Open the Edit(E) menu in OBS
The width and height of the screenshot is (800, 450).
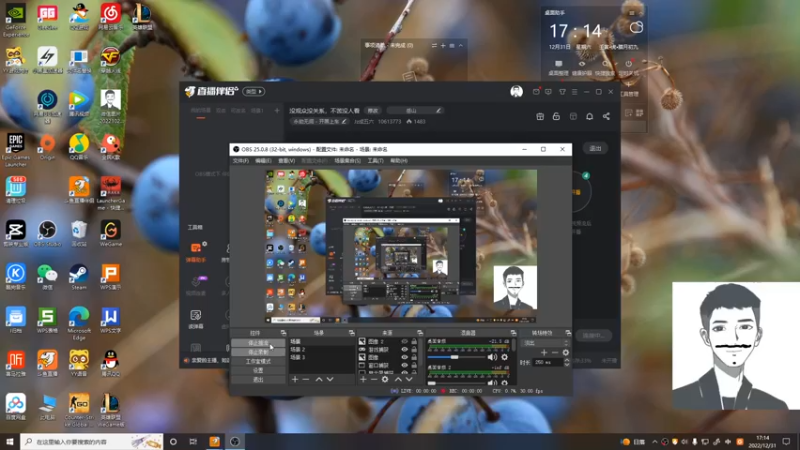click(x=263, y=161)
